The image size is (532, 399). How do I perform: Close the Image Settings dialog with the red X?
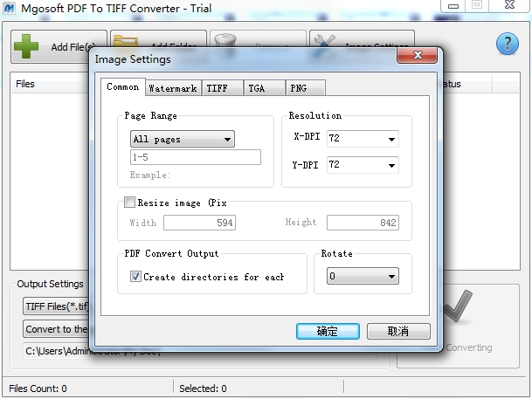coord(417,55)
